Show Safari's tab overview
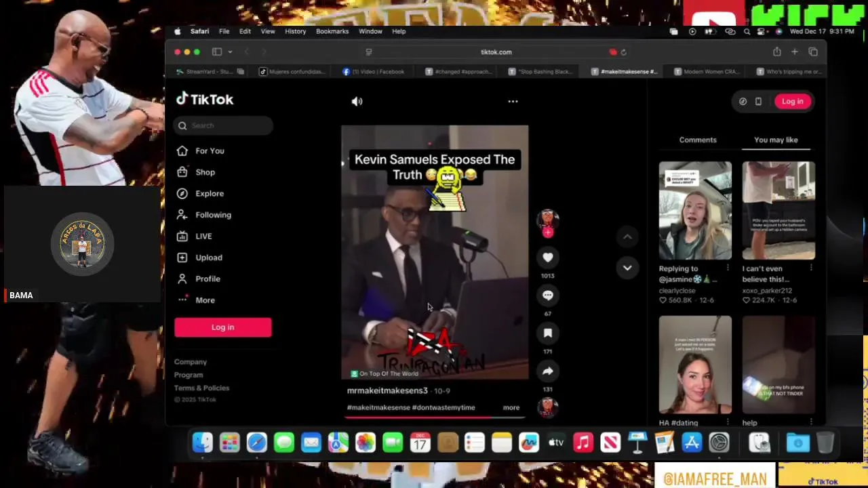Image resolution: width=868 pixels, height=488 pixels. point(813,52)
